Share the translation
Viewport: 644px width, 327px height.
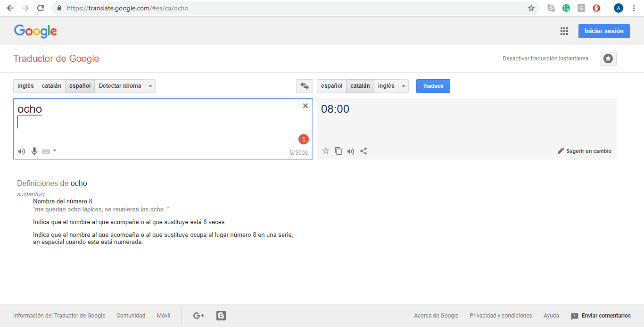pos(363,151)
